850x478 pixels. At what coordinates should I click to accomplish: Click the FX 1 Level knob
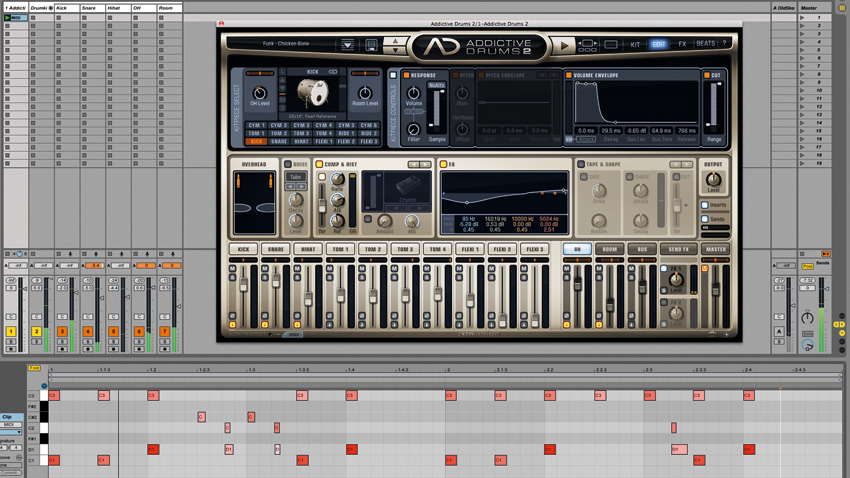(675, 280)
